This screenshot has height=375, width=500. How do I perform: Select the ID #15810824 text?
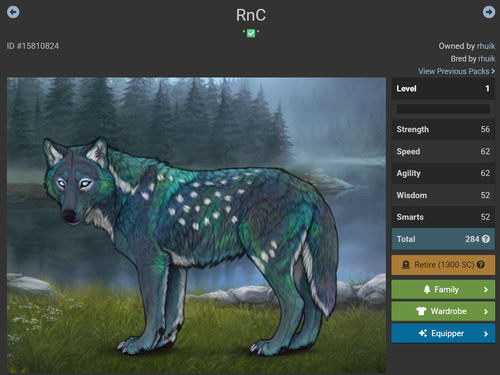33,46
